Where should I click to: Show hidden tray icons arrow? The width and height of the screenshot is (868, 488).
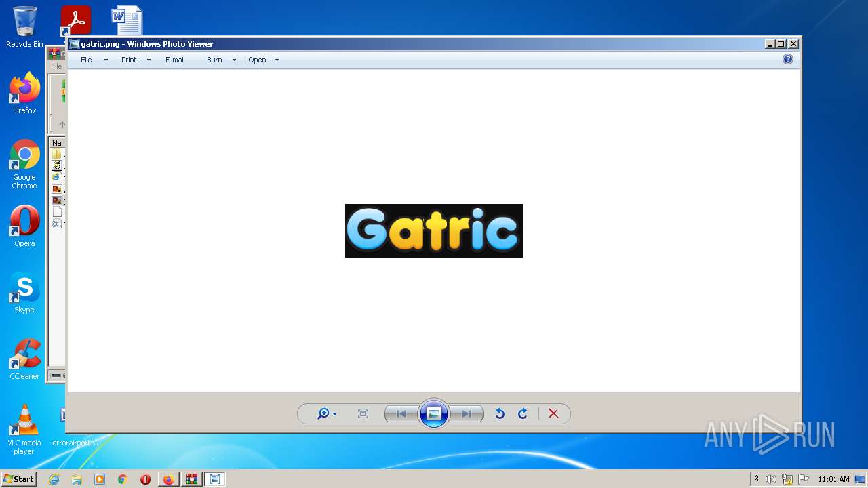756,479
